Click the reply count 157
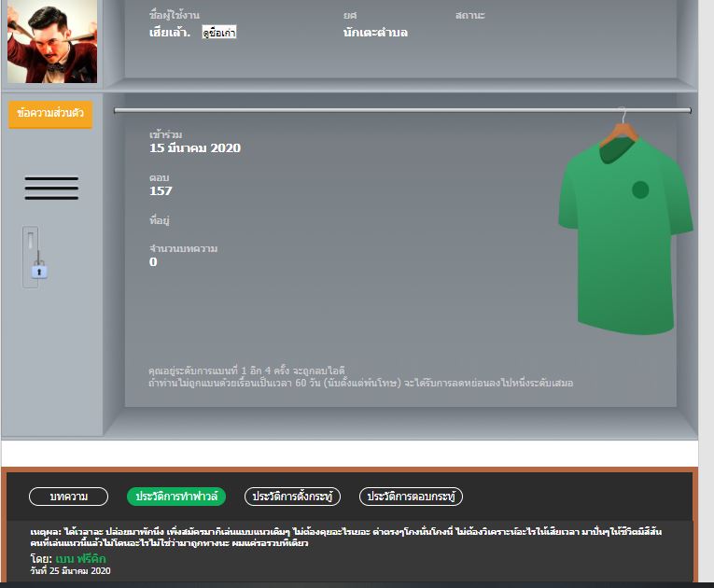This screenshot has width=714, height=588. click(x=161, y=190)
